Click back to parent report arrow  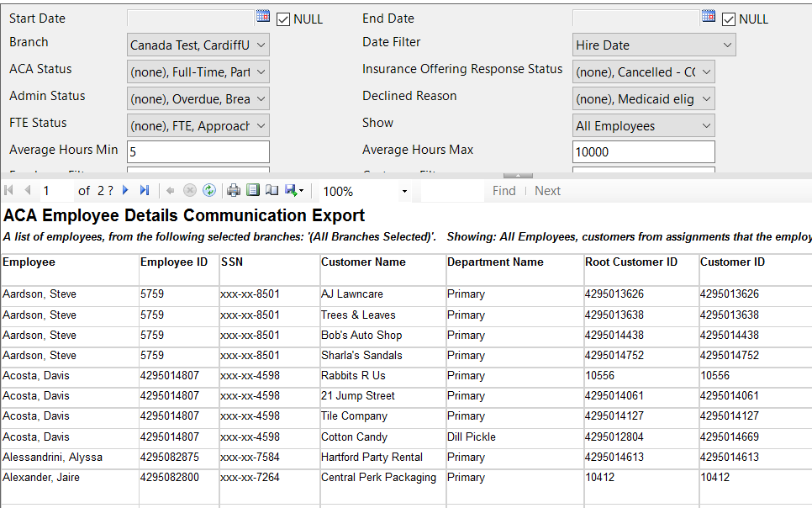pyautogui.click(x=170, y=191)
